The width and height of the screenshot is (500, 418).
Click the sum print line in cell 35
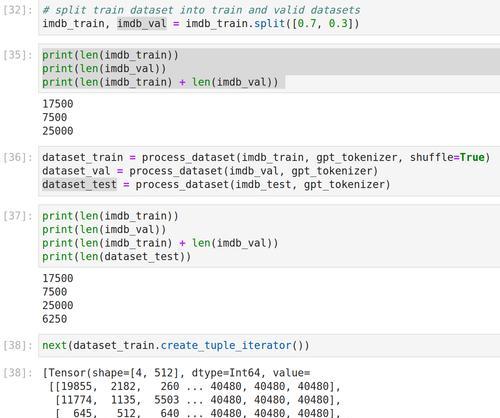pos(160,82)
